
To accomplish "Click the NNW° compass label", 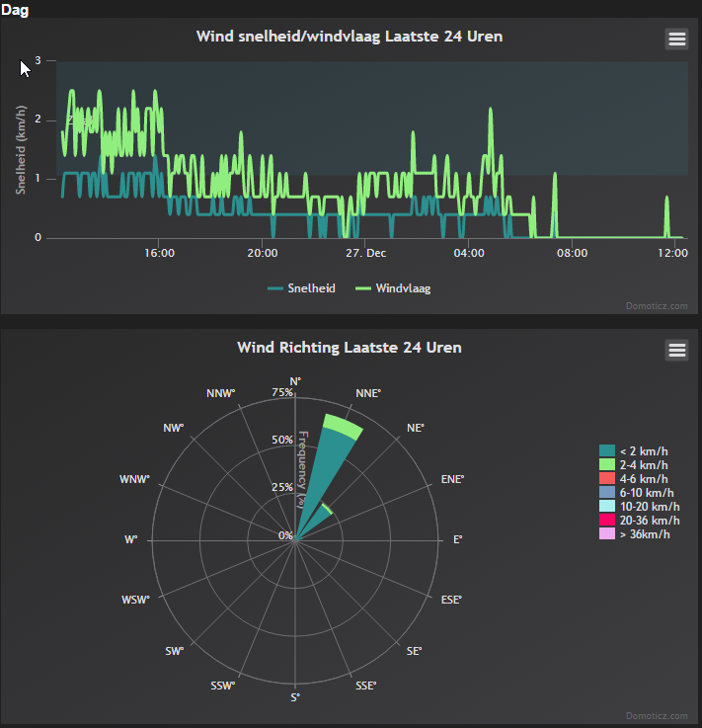I will (221, 393).
